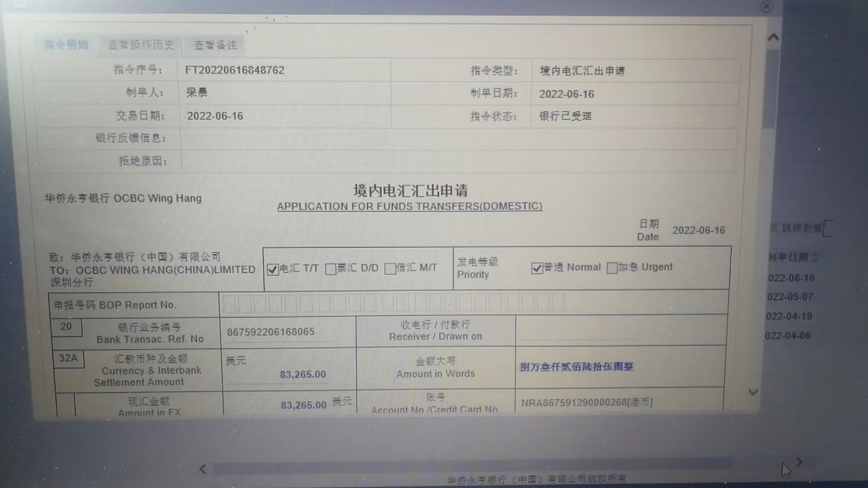
Task: Close the dialog with the X icon
Action: tap(766, 6)
